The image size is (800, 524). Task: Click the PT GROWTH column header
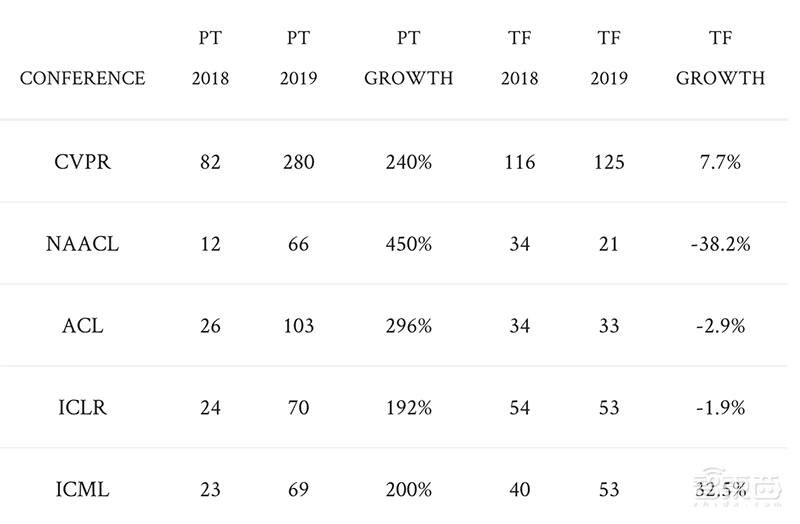408,58
